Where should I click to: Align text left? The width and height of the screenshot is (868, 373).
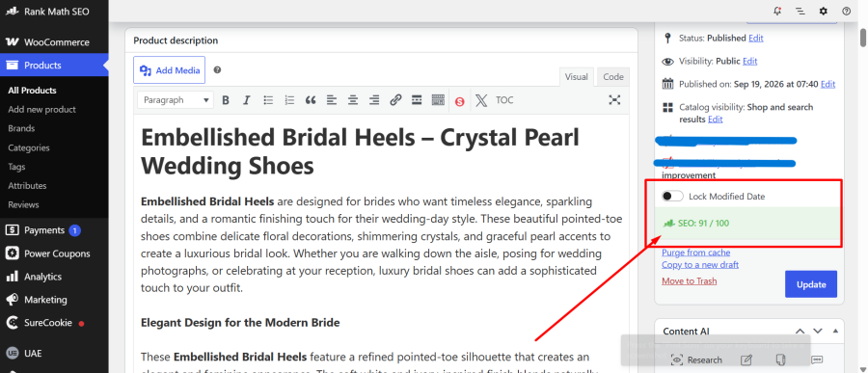tap(332, 100)
